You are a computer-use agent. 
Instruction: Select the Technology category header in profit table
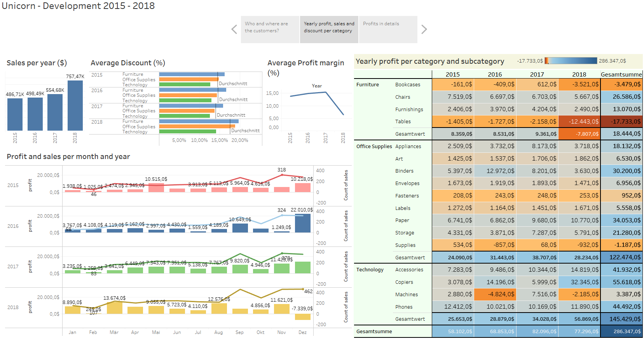pyautogui.click(x=370, y=270)
